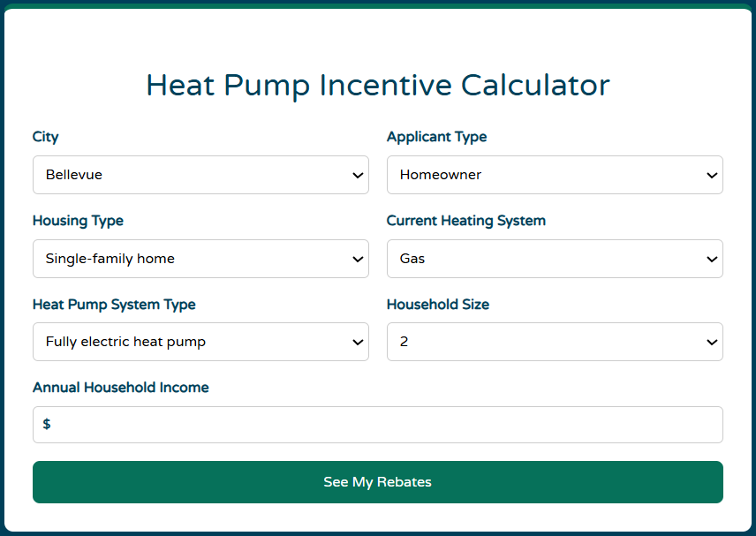Click the chevron arrow in the Current Heating System dropdown

(712, 260)
